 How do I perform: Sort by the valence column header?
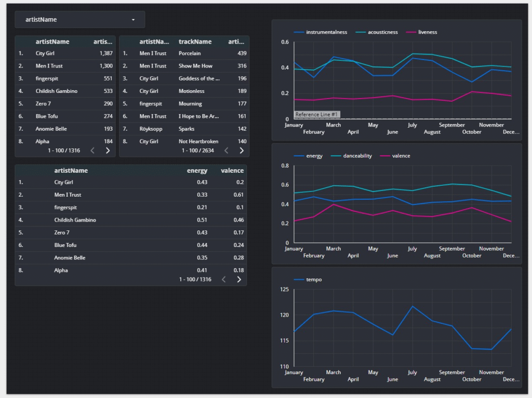[232, 170]
